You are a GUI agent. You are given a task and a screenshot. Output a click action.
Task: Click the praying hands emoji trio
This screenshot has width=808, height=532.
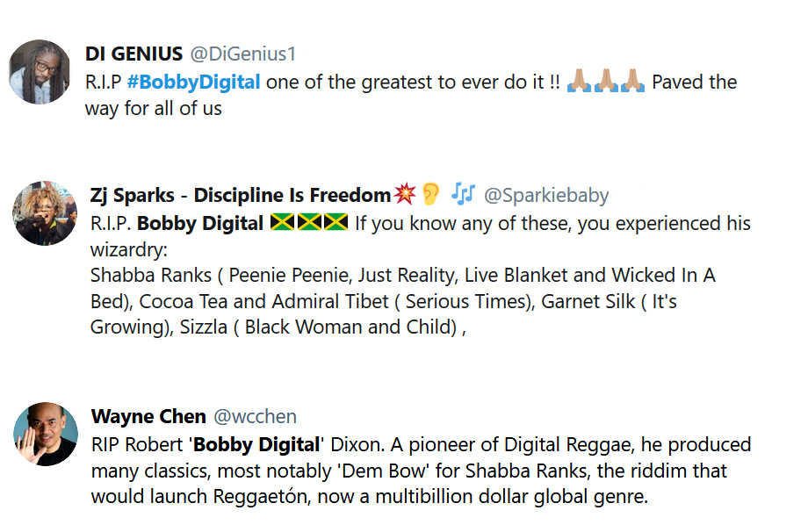[606, 83]
